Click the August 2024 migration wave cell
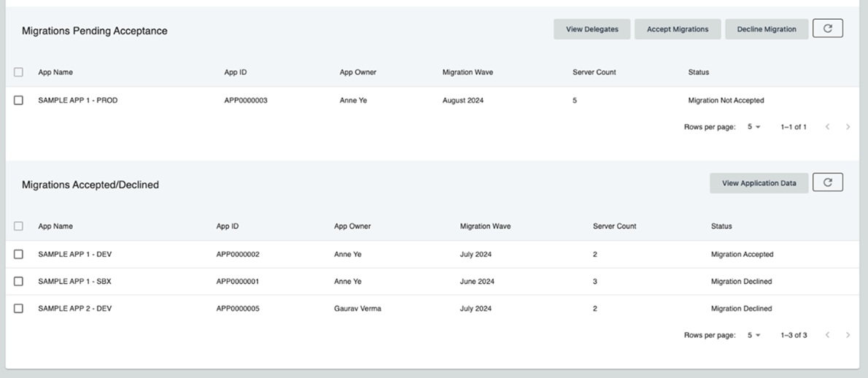This screenshot has height=378, width=868. coord(462,100)
